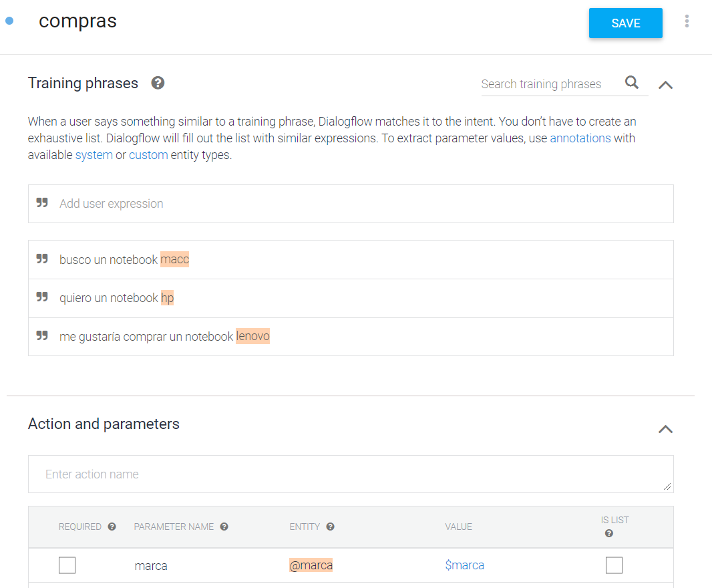The height and width of the screenshot is (588, 712).
Task: Open the three-dot options menu
Action: click(x=687, y=21)
